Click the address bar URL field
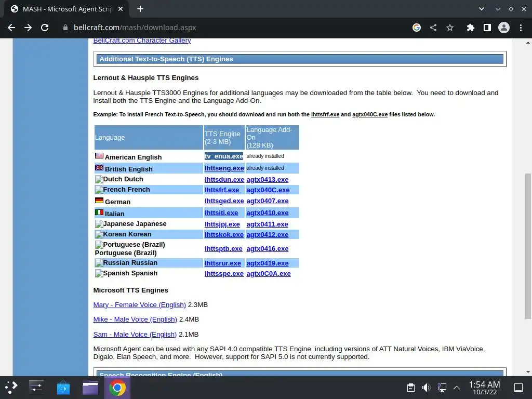The height and width of the screenshot is (399, 532). tap(135, 28)
